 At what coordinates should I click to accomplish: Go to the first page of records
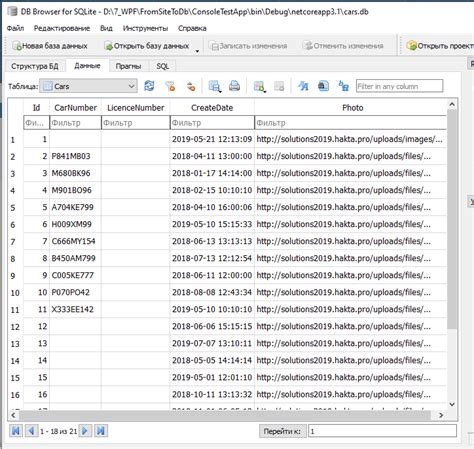point(15,431)
